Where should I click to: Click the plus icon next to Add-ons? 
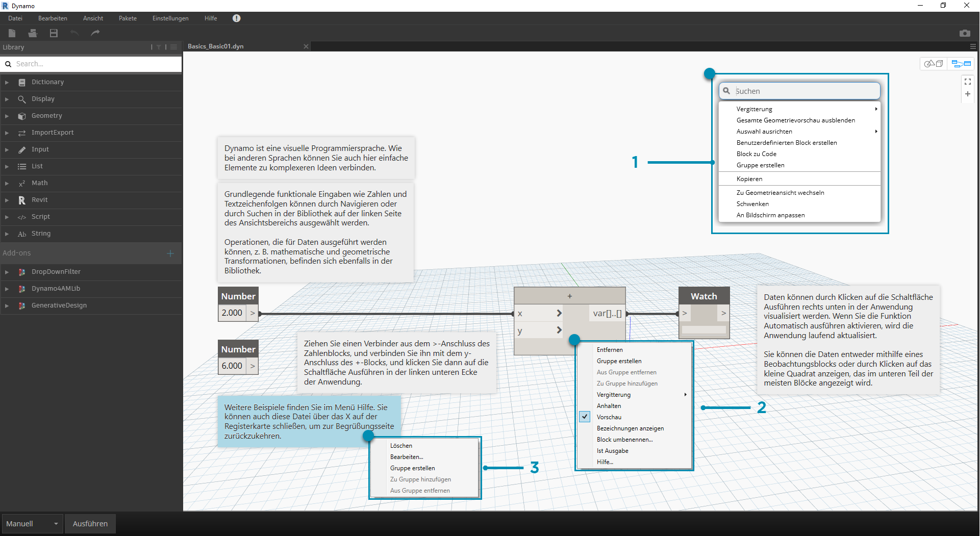click(170, 253)
